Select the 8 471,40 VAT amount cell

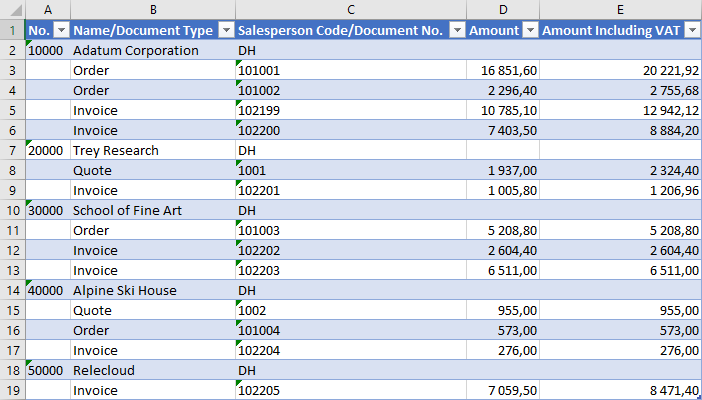(621, 390)
